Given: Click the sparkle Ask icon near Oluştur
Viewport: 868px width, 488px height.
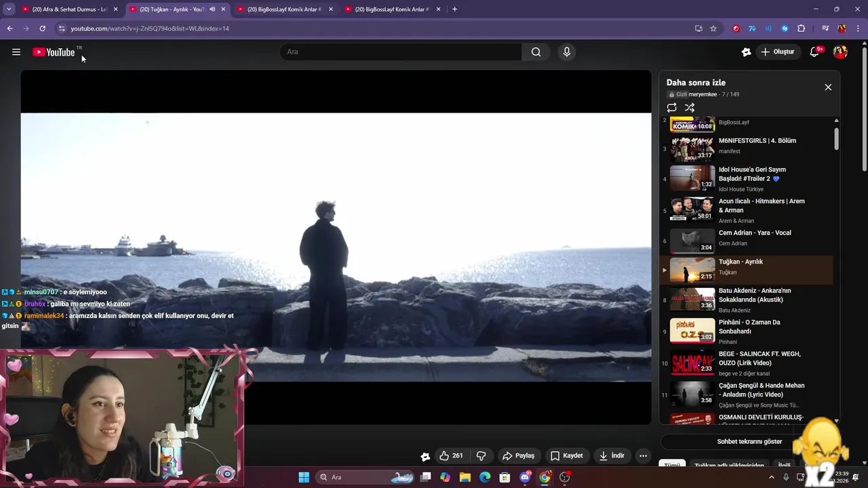Looking at the screenshot, I should pos(746,52).
